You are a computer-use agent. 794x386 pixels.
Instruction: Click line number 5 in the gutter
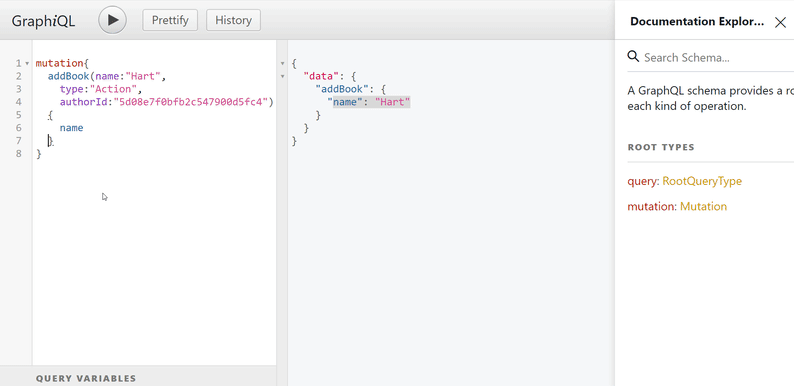[19, 115]
